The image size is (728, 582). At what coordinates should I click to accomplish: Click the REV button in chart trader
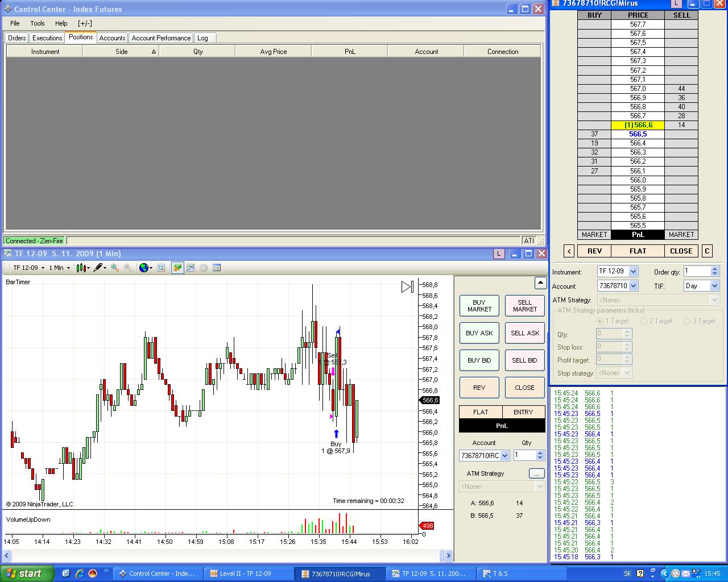(x=479, y=388)
